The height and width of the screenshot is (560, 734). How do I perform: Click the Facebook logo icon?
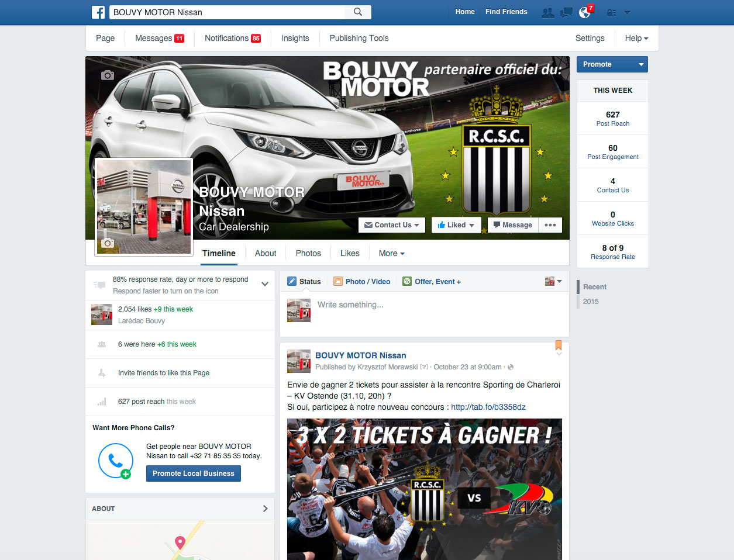[98, 12]
